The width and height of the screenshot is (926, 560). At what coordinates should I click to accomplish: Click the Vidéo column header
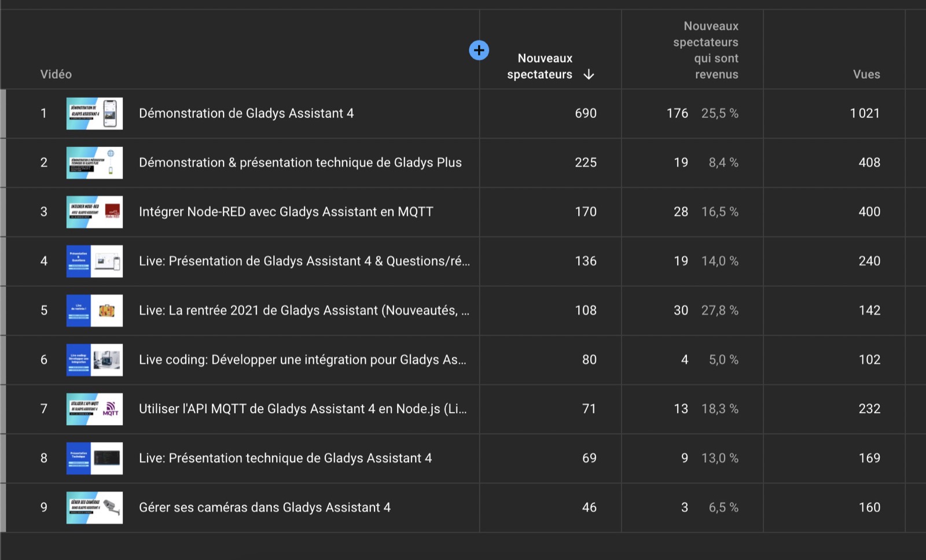pyautogui.click(x=56, y=74)
